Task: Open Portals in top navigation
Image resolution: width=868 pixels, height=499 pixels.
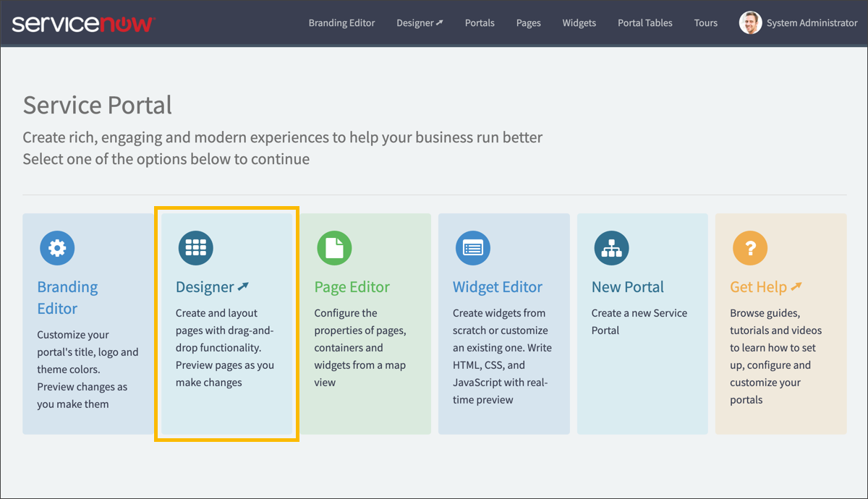Action: point(480,23)
